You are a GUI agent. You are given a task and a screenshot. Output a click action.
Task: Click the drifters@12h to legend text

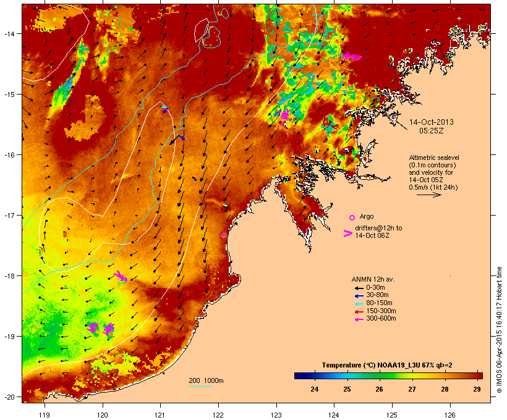(x=378, y=228)
